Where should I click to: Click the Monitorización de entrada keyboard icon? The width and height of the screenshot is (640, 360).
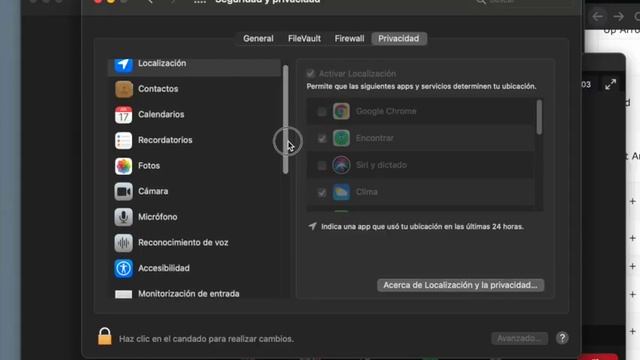[123, 294]
